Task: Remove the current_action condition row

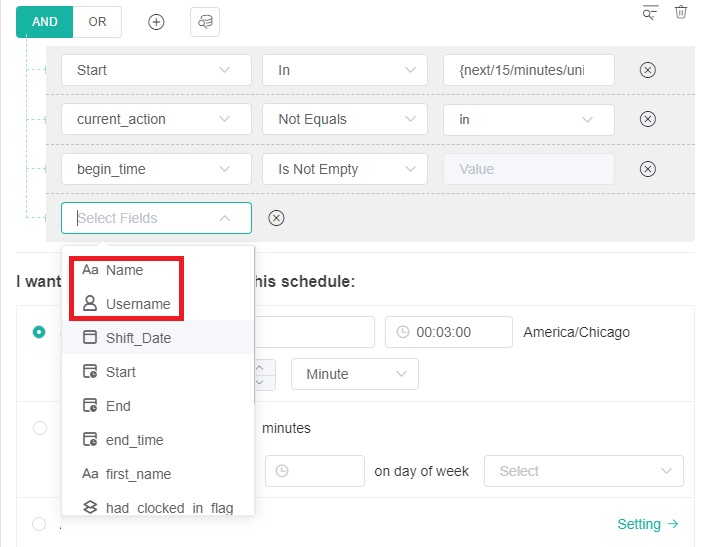Action: [x=647, y=119]
